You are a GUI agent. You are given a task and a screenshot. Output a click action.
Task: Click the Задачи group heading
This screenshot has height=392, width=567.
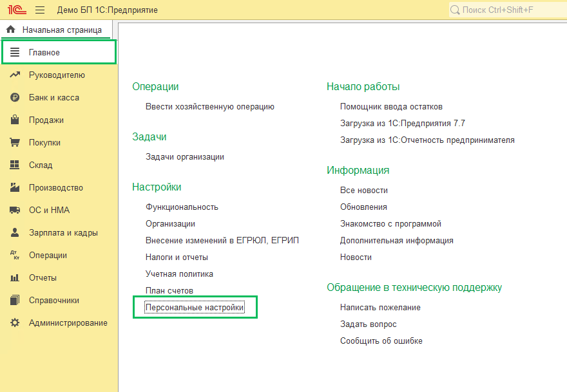(x=149, y=136)
